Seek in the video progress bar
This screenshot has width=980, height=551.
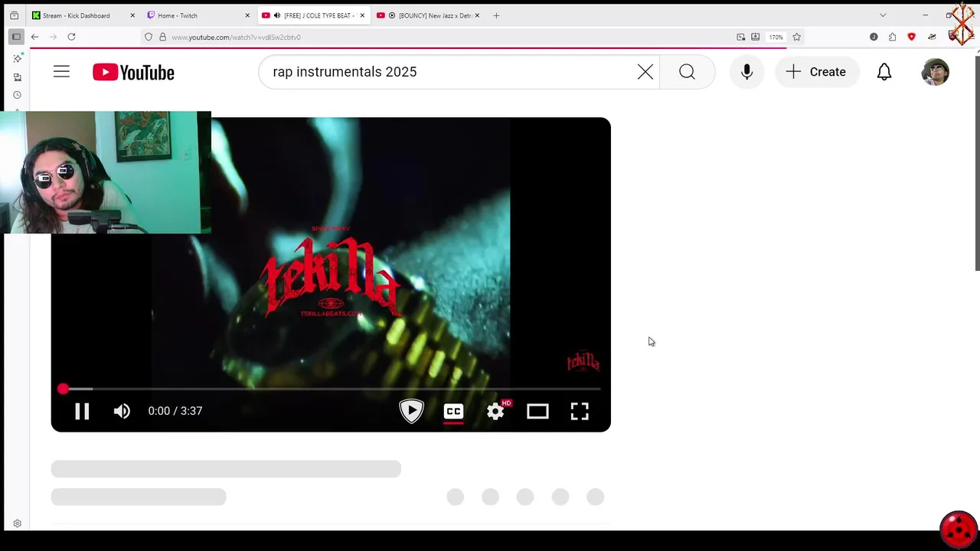click(x=331, y=390)
